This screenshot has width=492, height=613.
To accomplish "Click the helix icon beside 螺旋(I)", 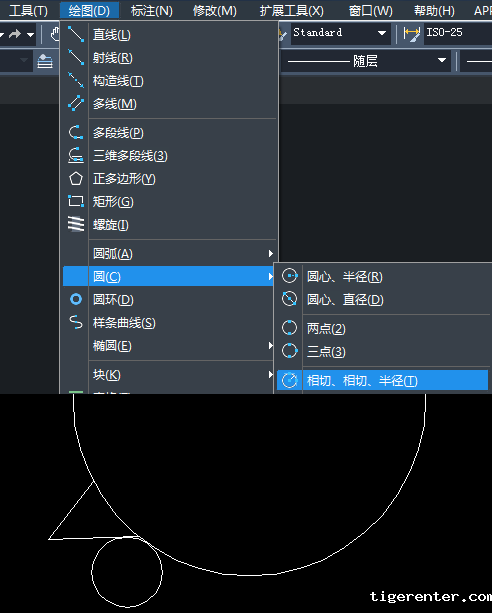I will 75,224.
